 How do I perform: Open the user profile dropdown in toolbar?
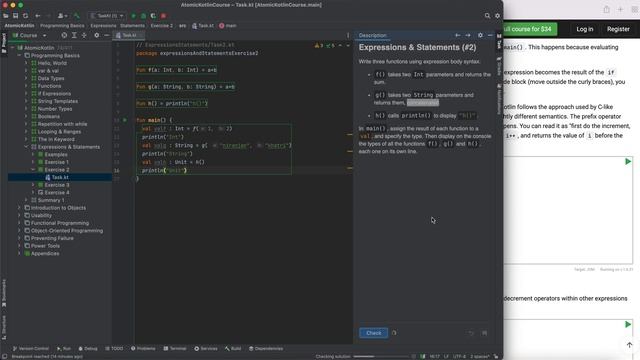(63, 16)
